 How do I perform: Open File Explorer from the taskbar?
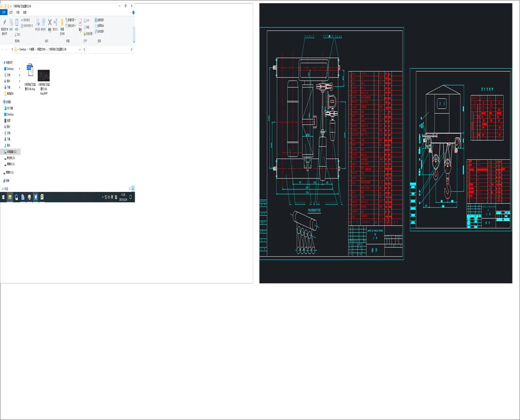tap(10, 197)
